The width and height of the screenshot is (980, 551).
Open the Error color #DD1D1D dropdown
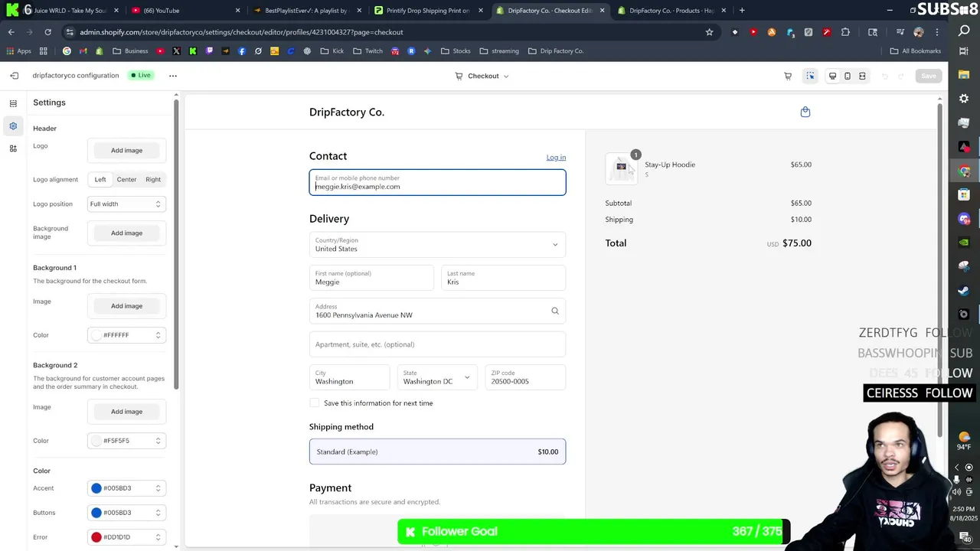pos(126,537)
